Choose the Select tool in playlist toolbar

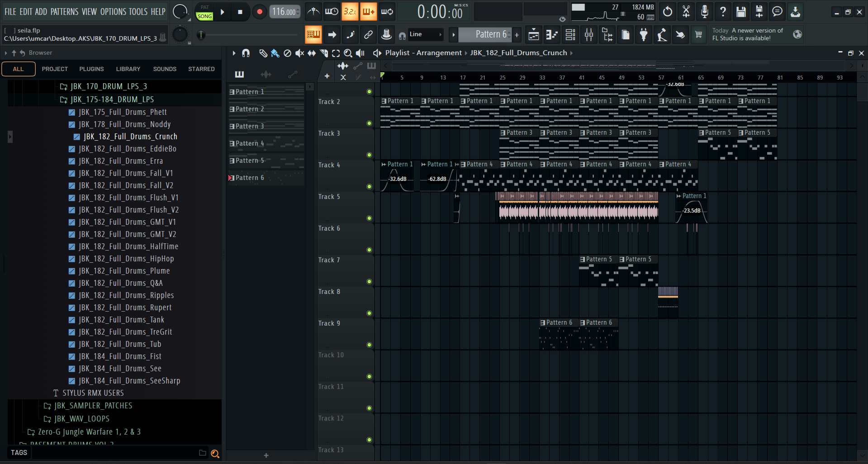336,53
